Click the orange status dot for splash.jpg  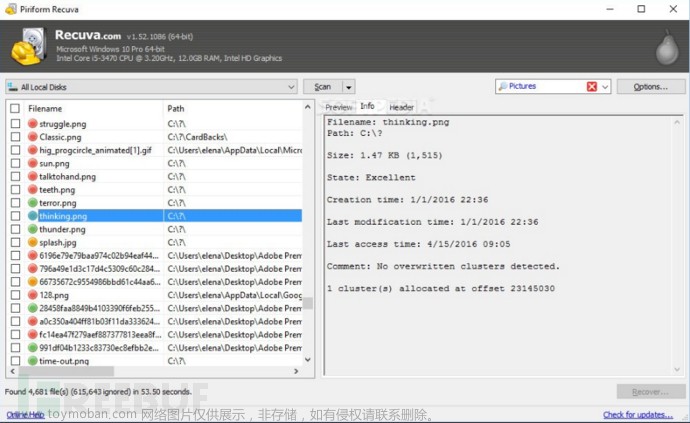33,243
